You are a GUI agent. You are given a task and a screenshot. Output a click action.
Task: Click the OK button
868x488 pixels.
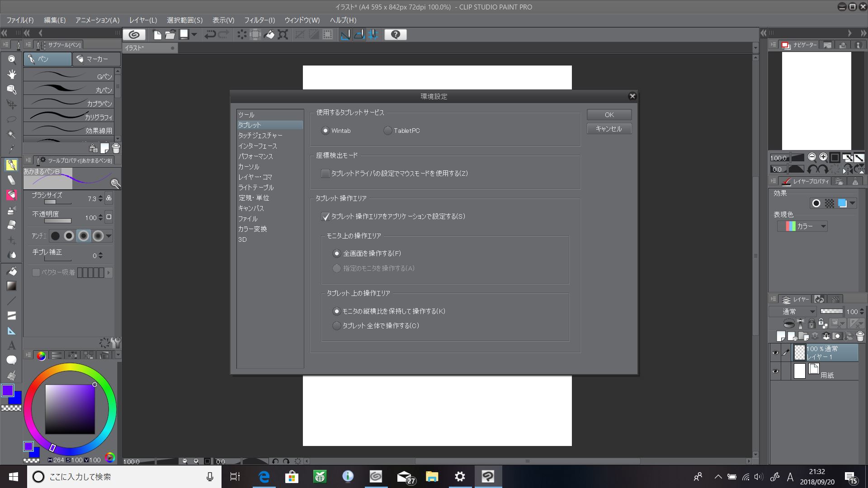609,115
